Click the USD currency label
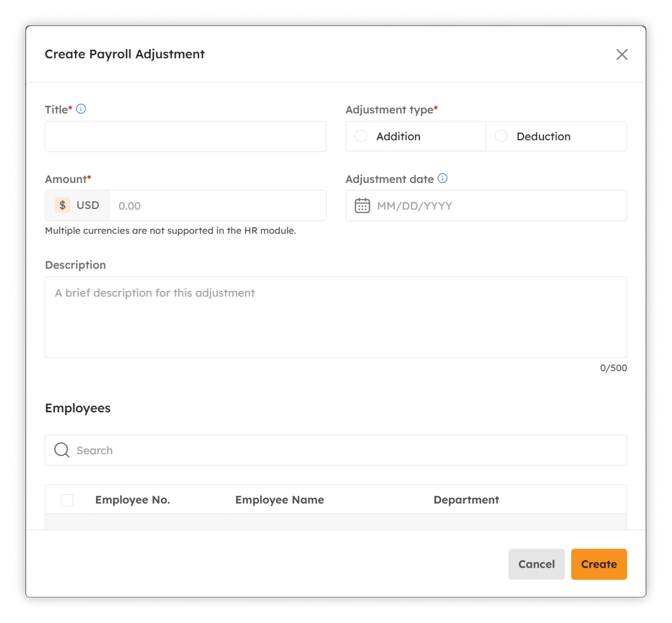 coord(88,206)
